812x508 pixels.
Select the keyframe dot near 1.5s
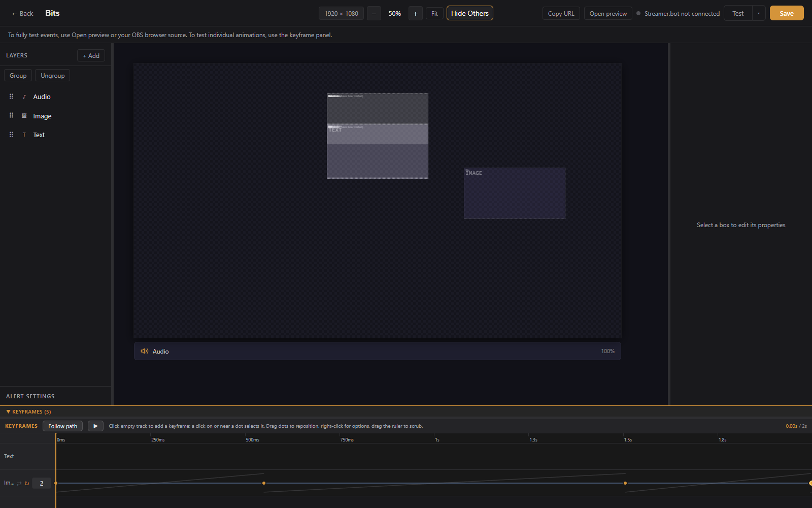625,483
